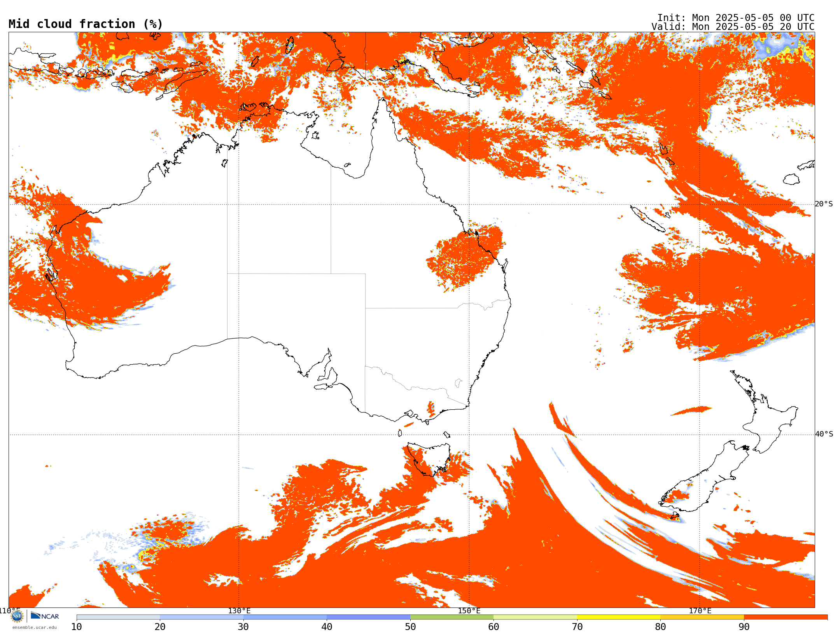Click the green 50-60 colorbar segment

tap(452, 617)
